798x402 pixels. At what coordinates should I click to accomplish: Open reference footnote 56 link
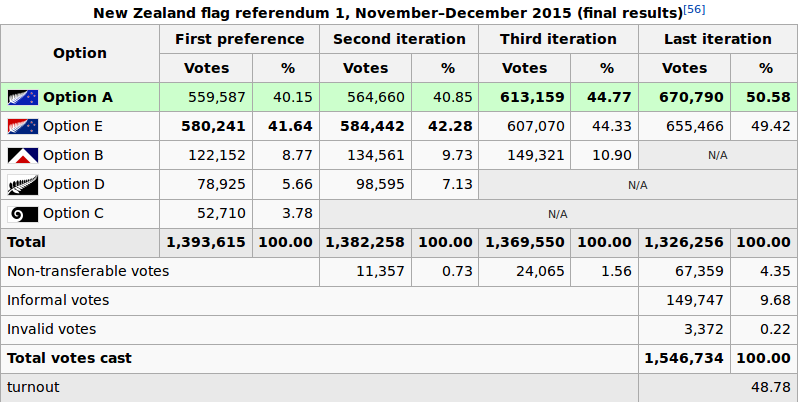[692, 9]
